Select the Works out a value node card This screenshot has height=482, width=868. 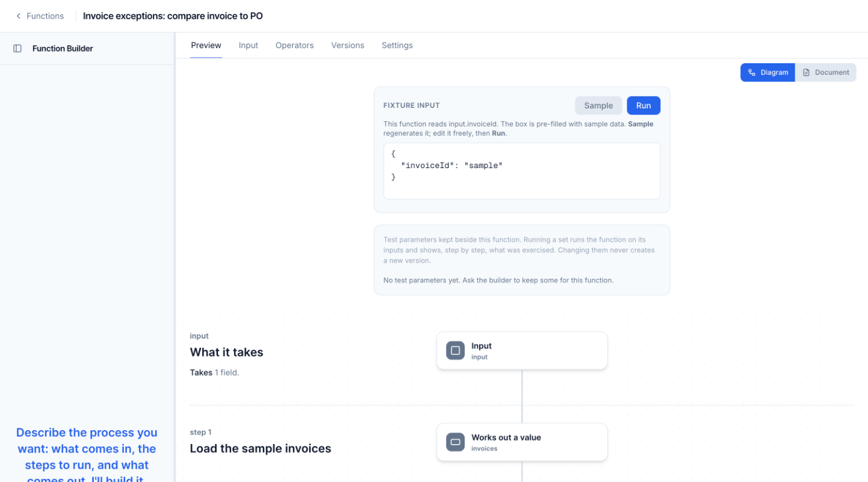click(522, 442)
